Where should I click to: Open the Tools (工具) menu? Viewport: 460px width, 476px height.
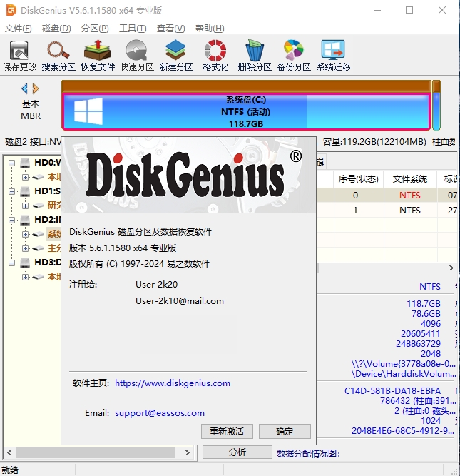pyautogui.click(x=133, y=29)
